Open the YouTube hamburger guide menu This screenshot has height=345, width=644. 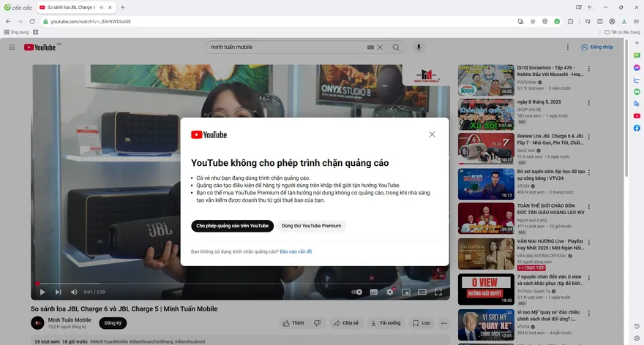(x=12, y=48)
